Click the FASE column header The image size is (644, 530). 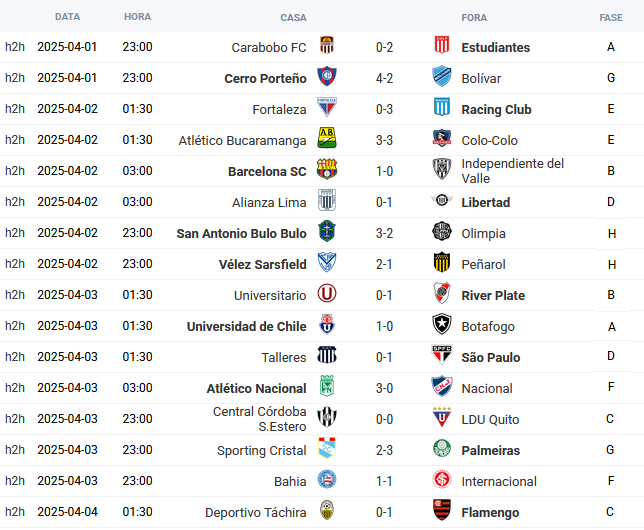(611, 18)
